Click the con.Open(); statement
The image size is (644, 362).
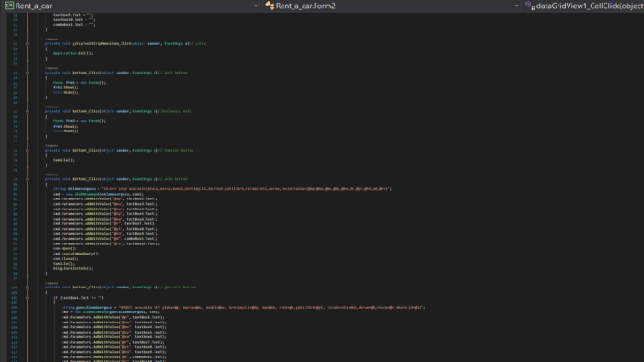click(x=65, y=248)
